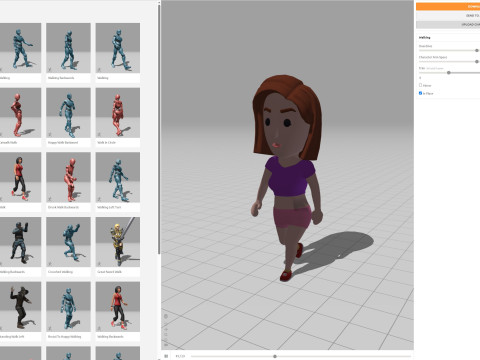
Task: Click the 3D character in the viewport
Action: (288, 177)
